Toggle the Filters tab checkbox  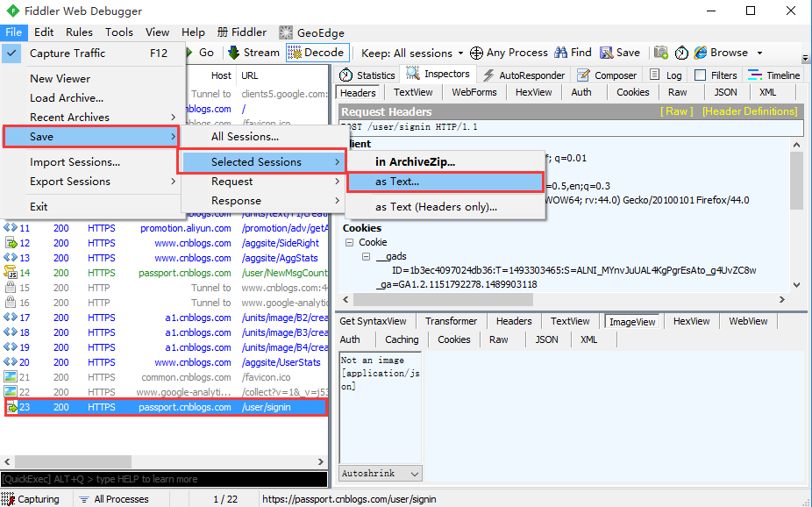pyautogui.click(x=700, y=75)
